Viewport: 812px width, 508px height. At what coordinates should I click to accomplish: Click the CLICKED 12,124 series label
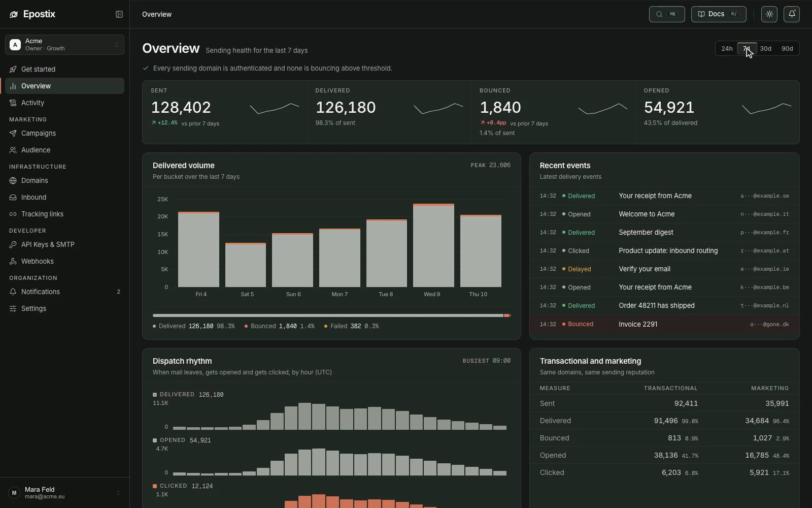(183, 486)
